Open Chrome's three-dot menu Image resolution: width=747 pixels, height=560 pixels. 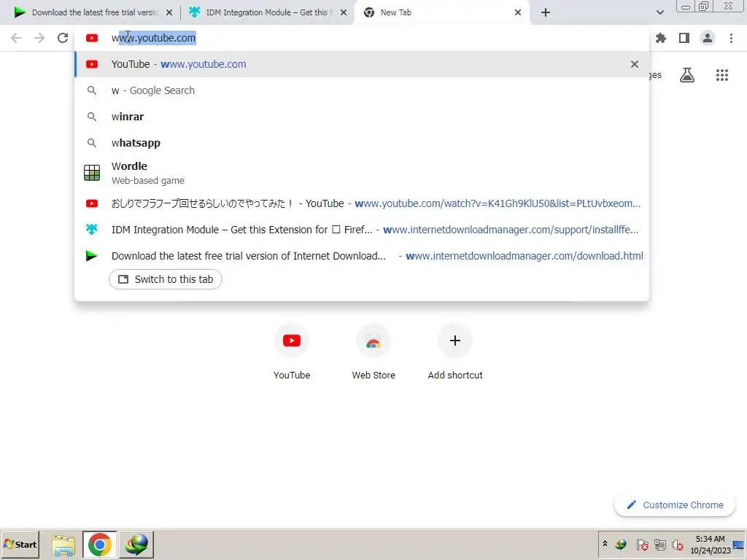pyautogui.click(x=731, y=38)
